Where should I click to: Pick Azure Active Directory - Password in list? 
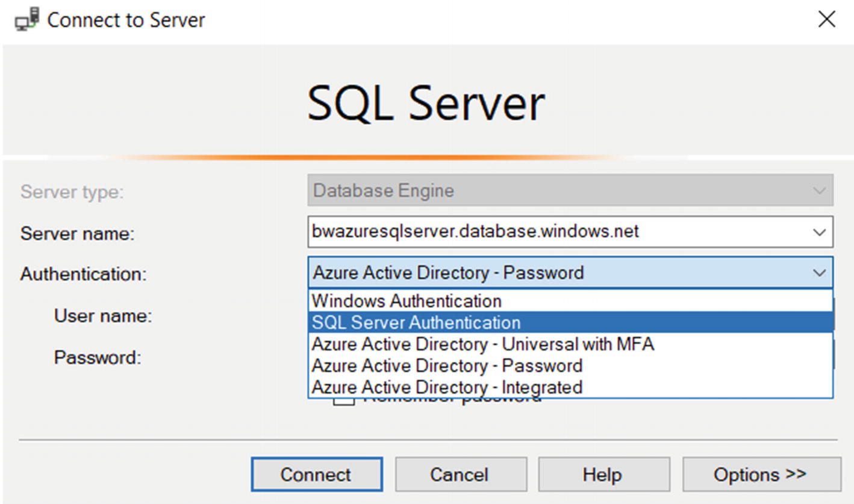pyautogui.click(x=570, y=366)
